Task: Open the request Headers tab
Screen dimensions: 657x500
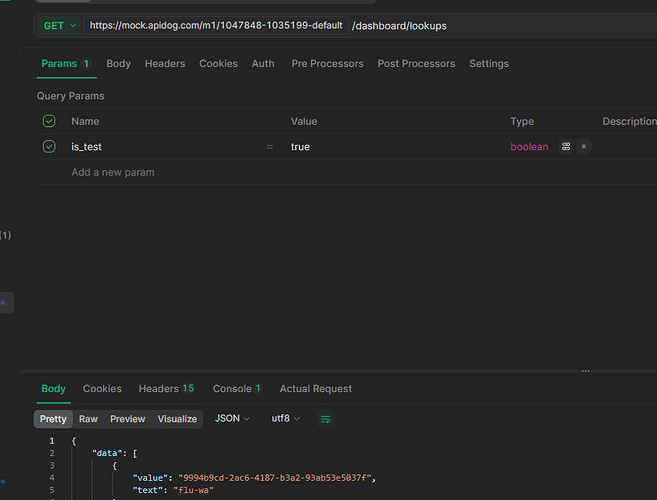Action: point(165,64)
